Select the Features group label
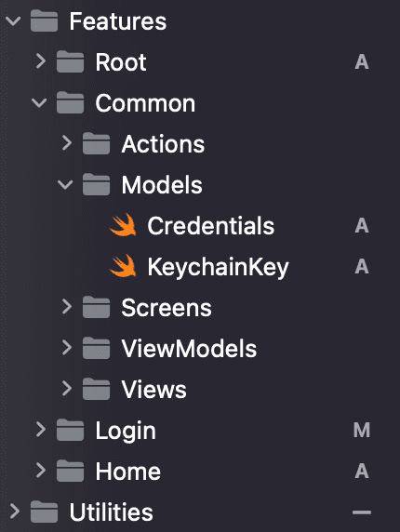 coord(118,21)
